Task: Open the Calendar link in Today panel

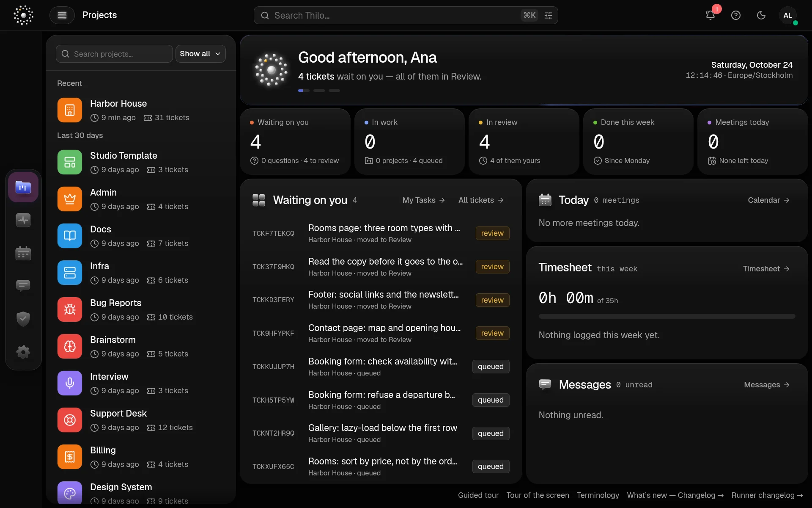Action: [768, 200]
